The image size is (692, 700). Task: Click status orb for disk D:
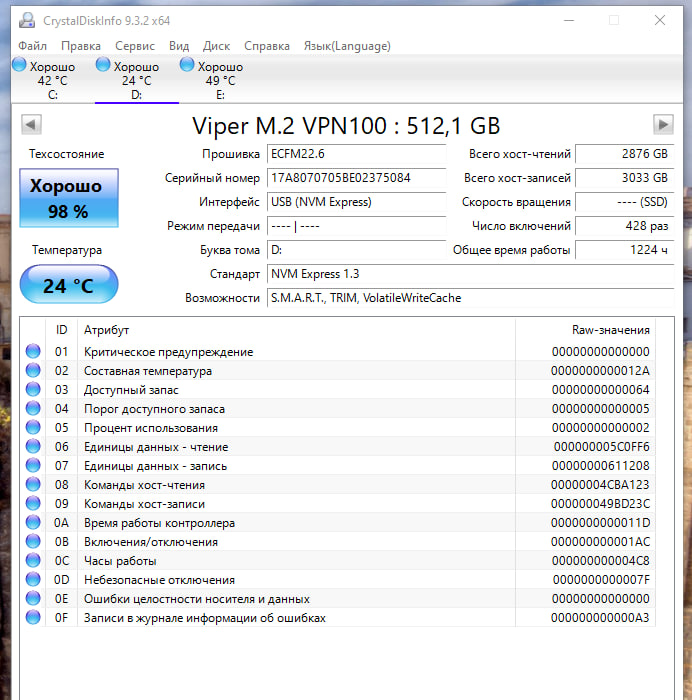(103, 65)
